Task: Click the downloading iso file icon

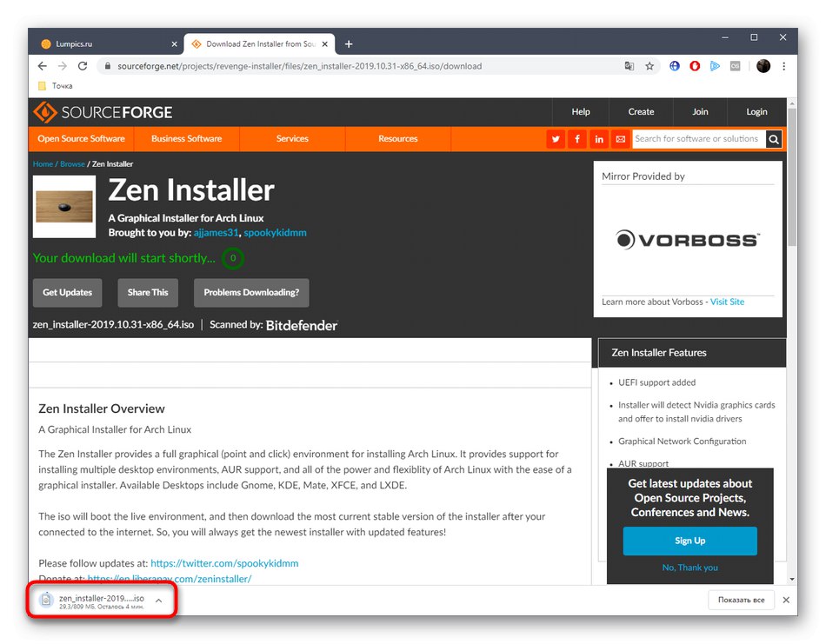Action: point(46,600)
